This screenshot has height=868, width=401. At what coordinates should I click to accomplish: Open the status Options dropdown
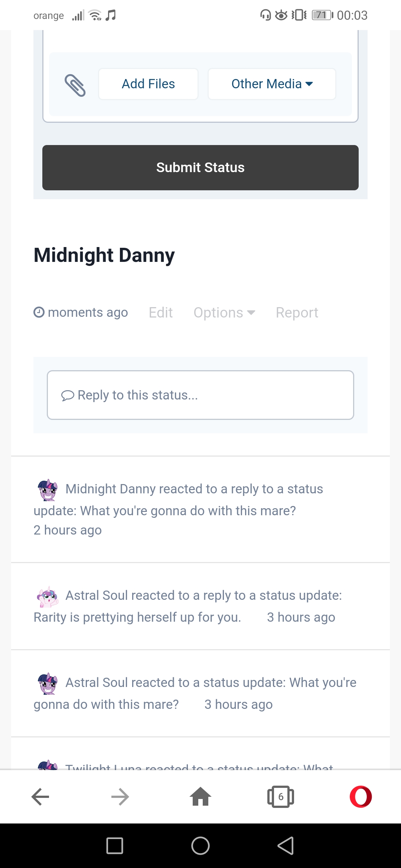[224, 313]
